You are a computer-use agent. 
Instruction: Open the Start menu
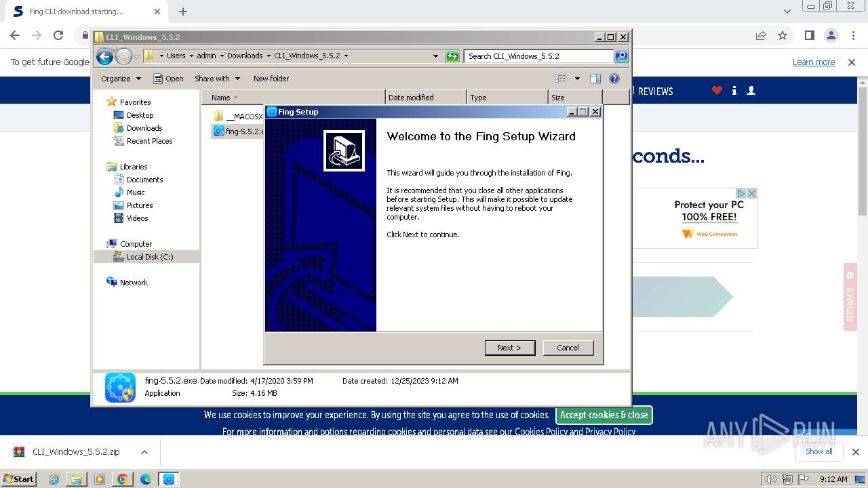[18, 479]
